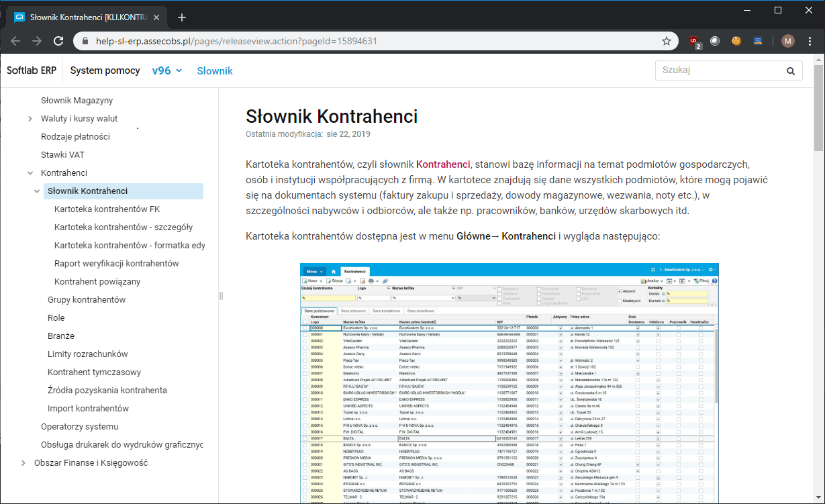Open Kontrahent powiązany page

(97, 282)
